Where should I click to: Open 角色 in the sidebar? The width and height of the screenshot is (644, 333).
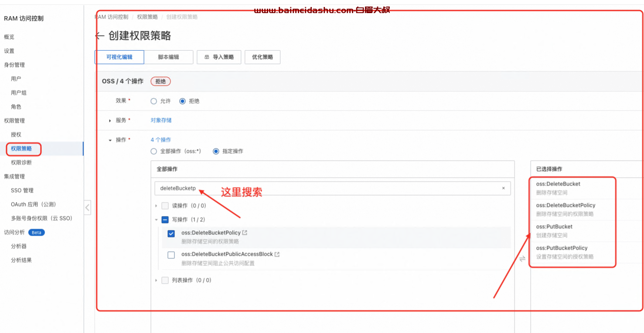pos(16,106)
